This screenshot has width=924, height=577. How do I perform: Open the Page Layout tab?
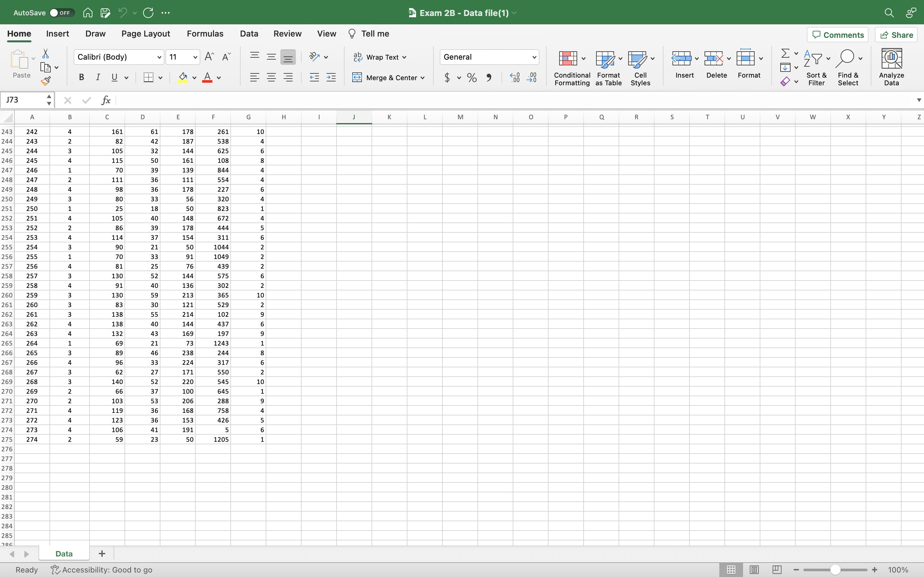click(x=145, y=34)
